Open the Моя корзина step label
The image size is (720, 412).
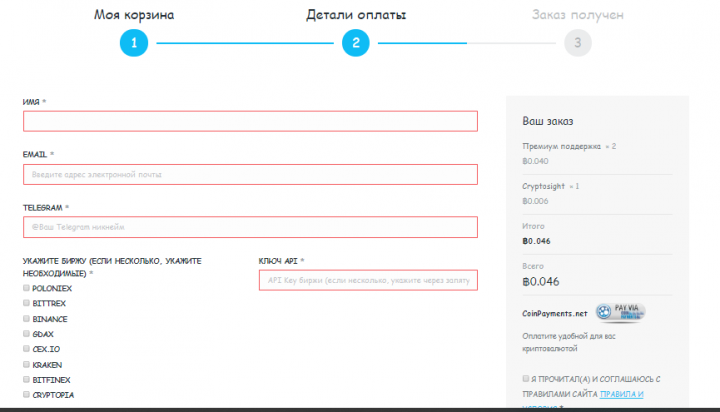pos(134,15)
